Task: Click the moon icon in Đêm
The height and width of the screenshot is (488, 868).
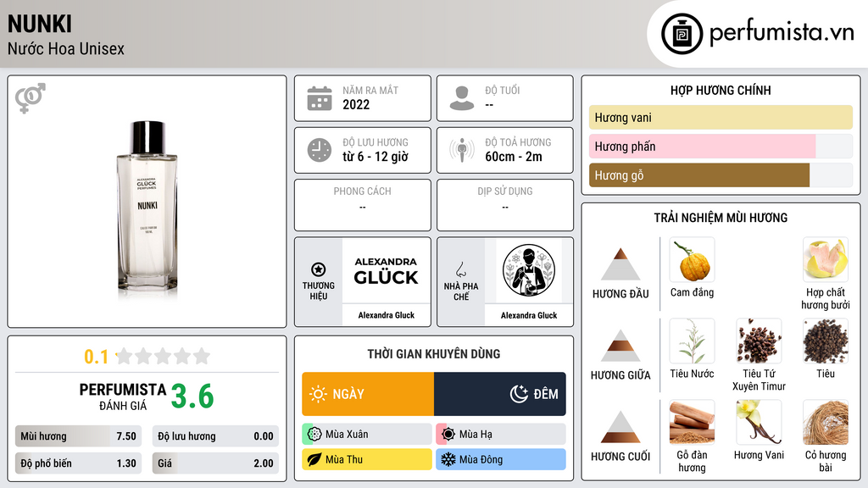Action: (x=519, y=394)
